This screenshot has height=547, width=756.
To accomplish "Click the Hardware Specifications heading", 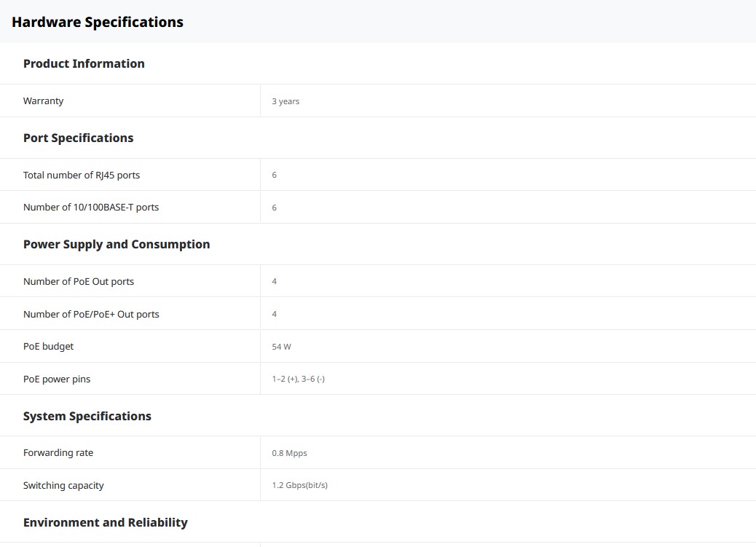I will (98, 22).
